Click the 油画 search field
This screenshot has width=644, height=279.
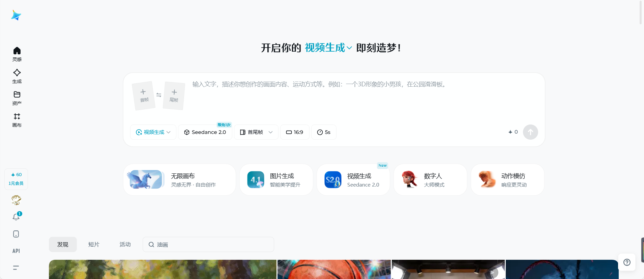pyautogui.click(x=212, y=245)
